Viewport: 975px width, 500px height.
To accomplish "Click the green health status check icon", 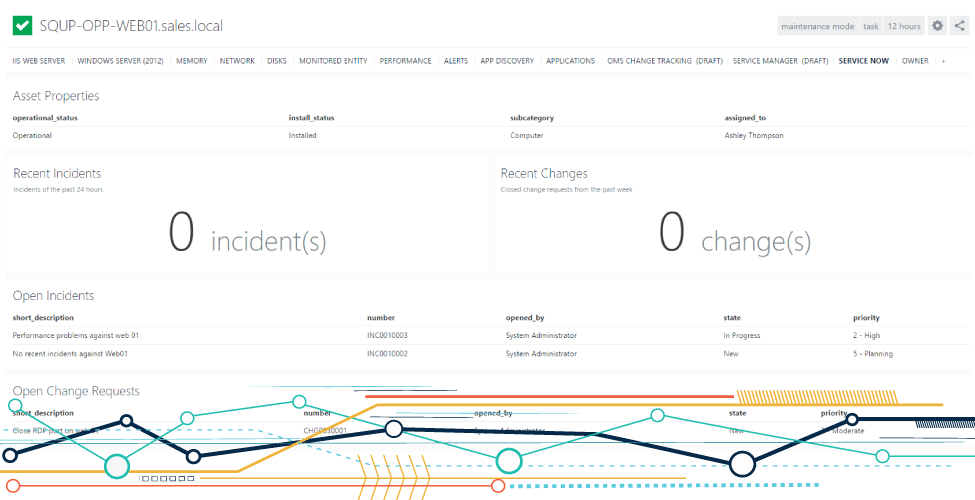I will [x=22, y=26].
